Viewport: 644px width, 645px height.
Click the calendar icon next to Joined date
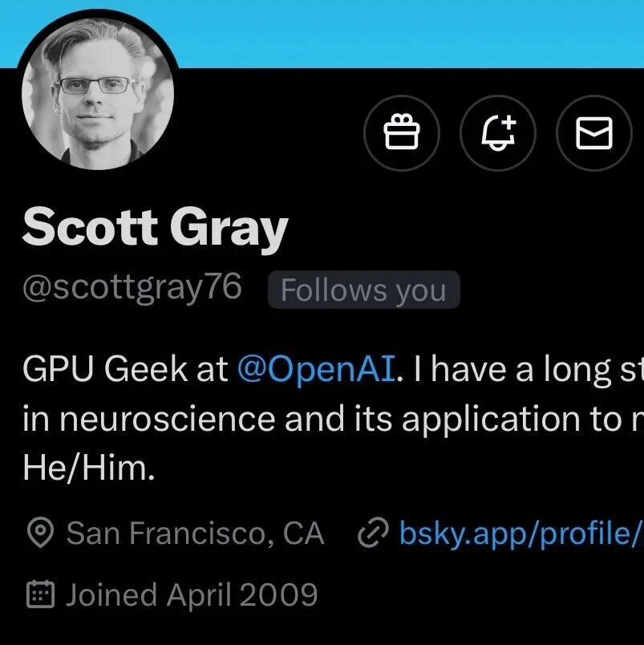[x=40, y=594]
